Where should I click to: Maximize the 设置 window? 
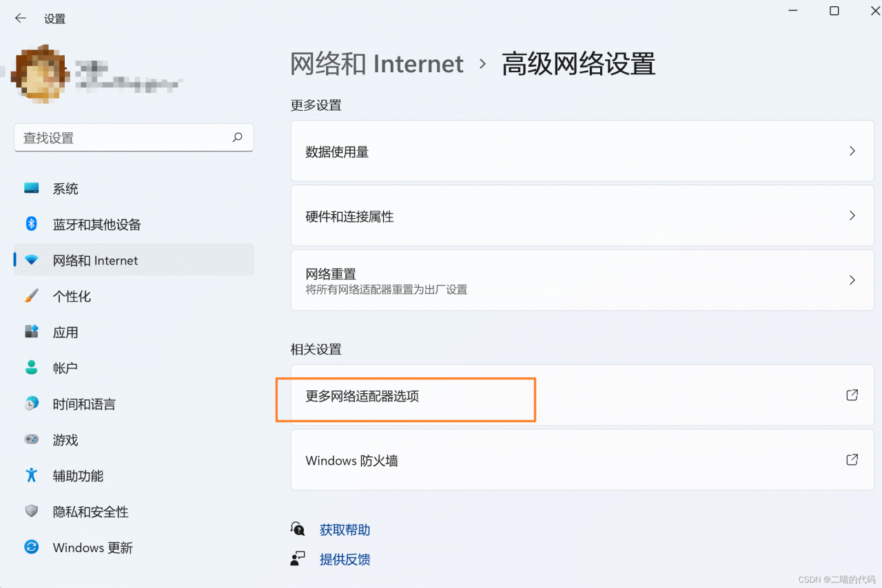pyautogui.click(x=834, y=10)
